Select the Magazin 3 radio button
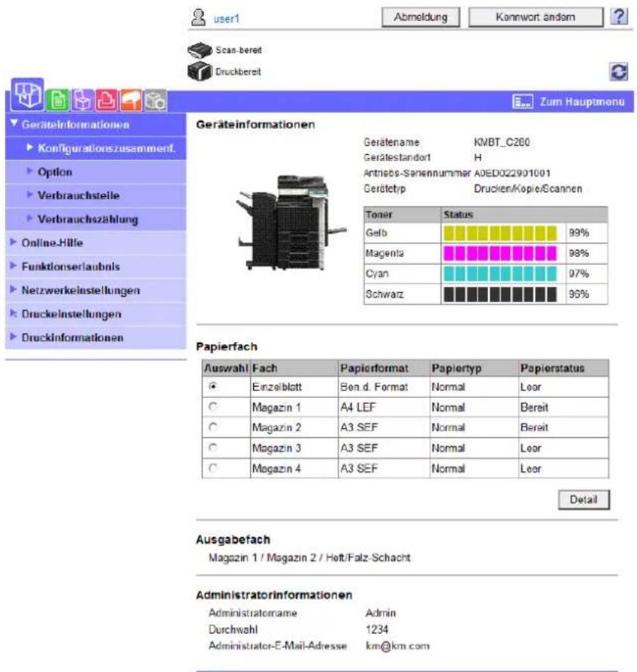637x672 pixels. (213, 448)
